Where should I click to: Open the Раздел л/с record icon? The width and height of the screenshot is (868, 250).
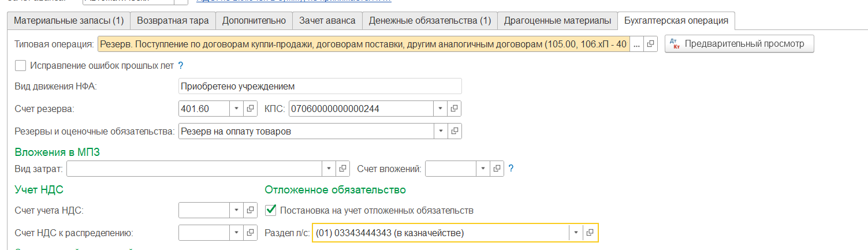pyautogui.click(x=590, y=233)
